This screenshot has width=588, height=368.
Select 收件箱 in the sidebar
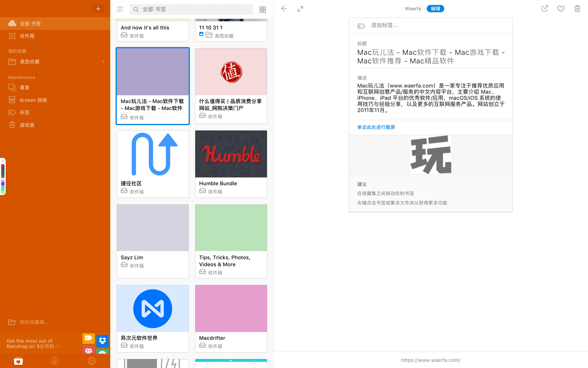point(55,36)
